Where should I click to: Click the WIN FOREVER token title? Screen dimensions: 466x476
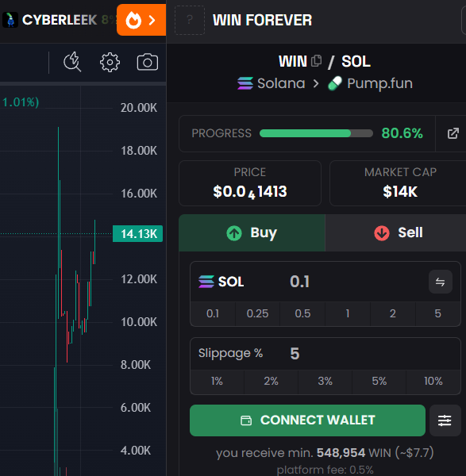click(x=263, y=21)
